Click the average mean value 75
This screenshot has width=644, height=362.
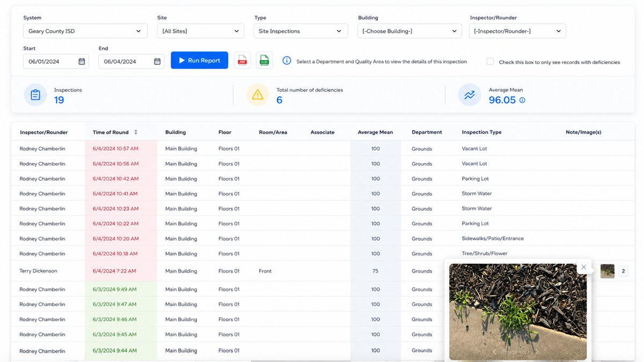(x=375, y=271)
